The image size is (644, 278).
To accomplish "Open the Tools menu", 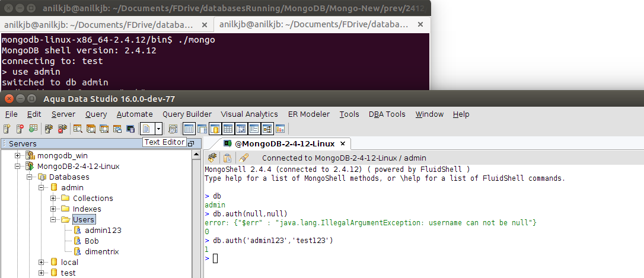I will coord(349,114).
